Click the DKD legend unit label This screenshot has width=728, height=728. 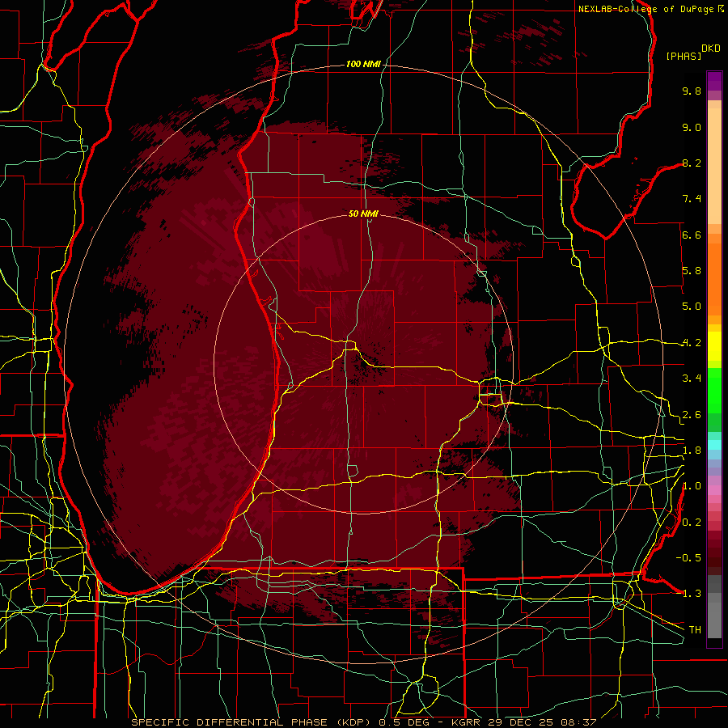click(x=711, y=49)
